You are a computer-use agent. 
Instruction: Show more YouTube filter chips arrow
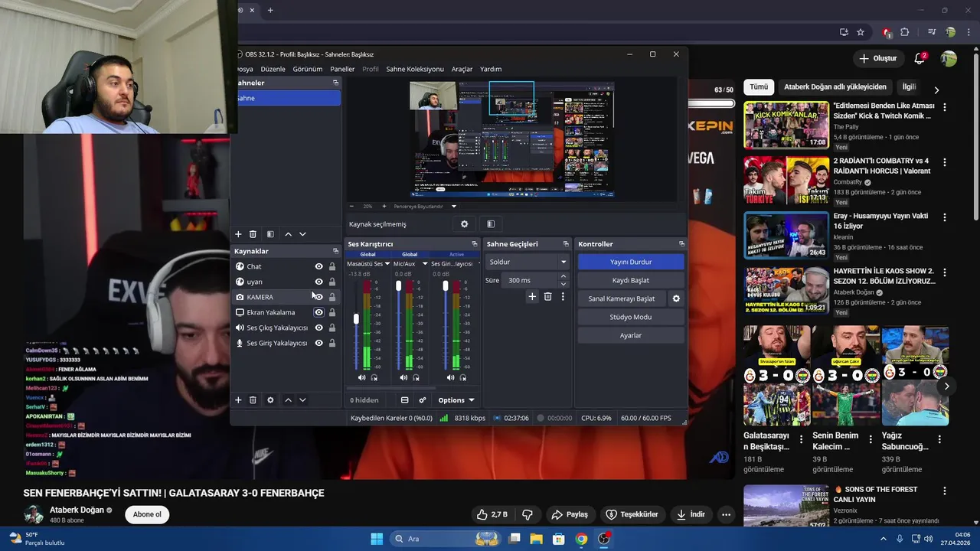[936, 90]
